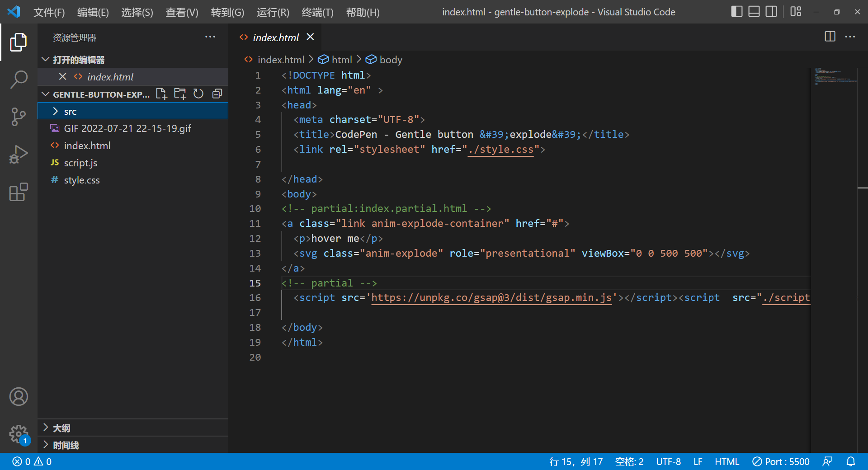Click the Accounts icon
The height and width of the screenshot is (470, 868).
click(x=19, y=397)
